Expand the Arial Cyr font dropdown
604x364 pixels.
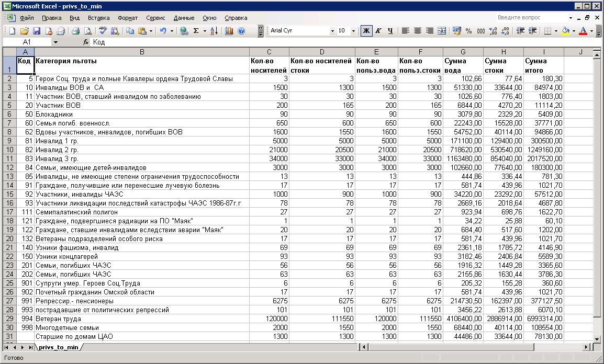pos(332,31)
